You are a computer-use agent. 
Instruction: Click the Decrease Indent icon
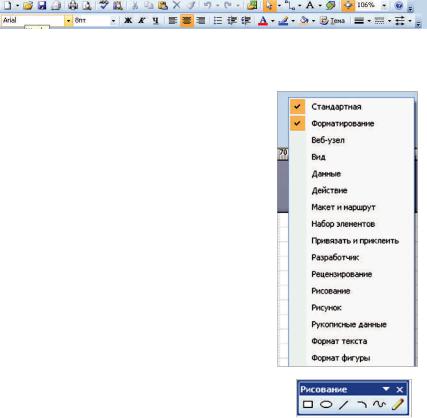click(x=232, y=21)
